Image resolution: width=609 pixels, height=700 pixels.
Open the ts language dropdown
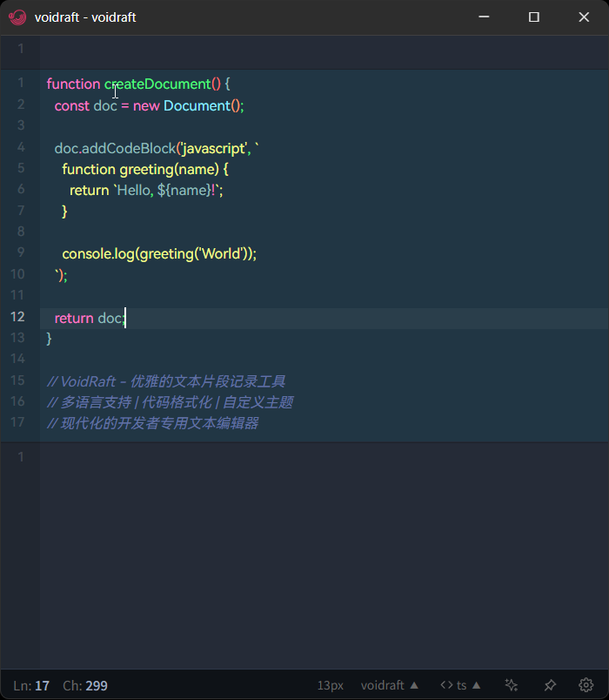468,685
